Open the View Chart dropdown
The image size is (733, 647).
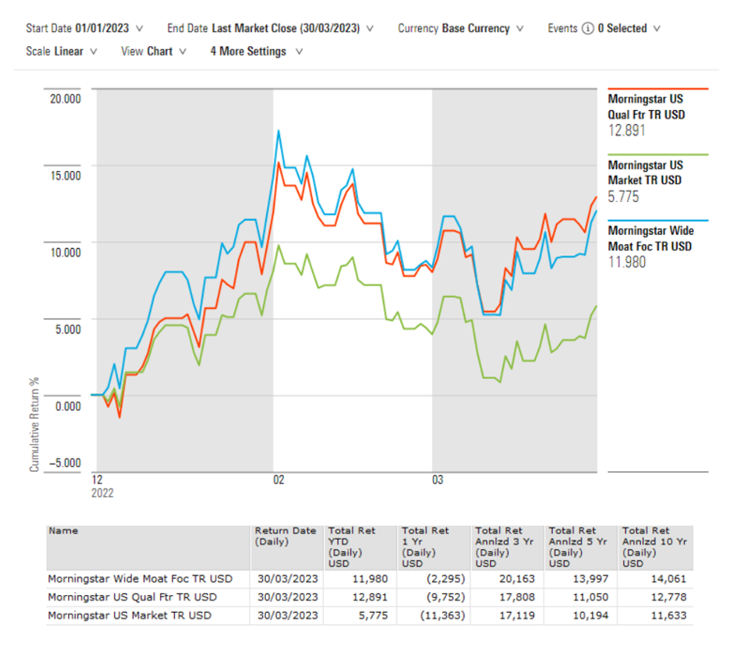tap(153, 51)
